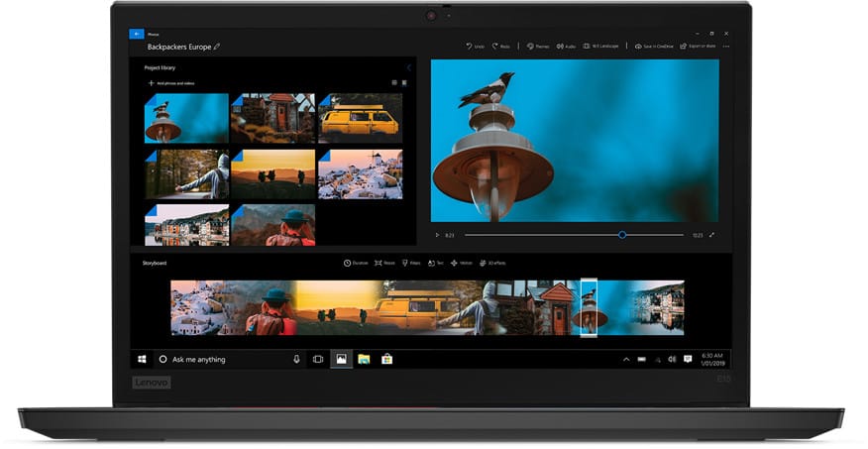
Task: Open the Text tool in storyboard
Action: pos(435,263)
